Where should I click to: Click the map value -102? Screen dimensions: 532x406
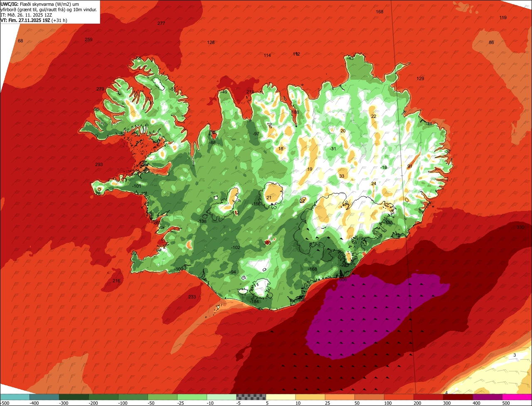coord(236,247)
